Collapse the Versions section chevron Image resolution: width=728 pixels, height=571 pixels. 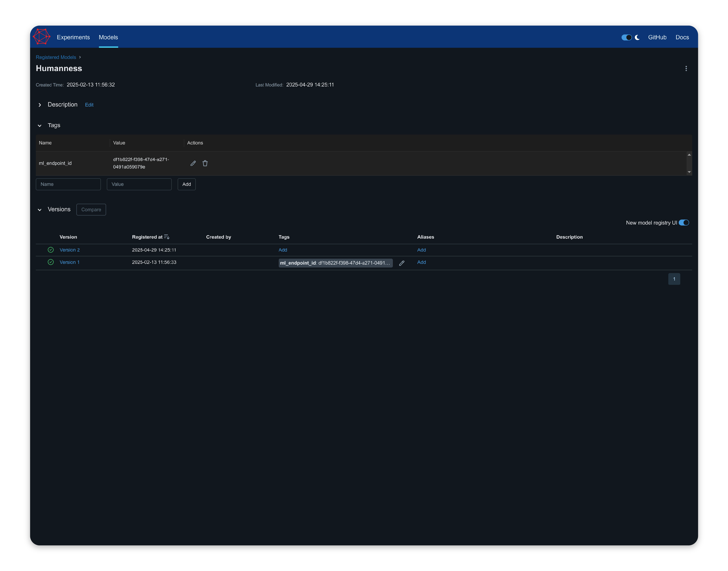pos(40,210)
